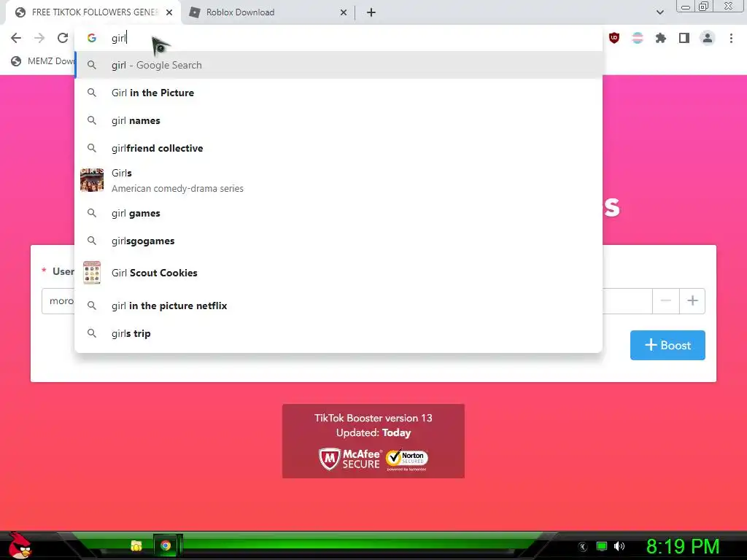Image resolution: width=747 pixels, height=560 pixels.
Task: Open the file explorer taskbar icon
Action: pyautogui.click(x=136, y=545)
